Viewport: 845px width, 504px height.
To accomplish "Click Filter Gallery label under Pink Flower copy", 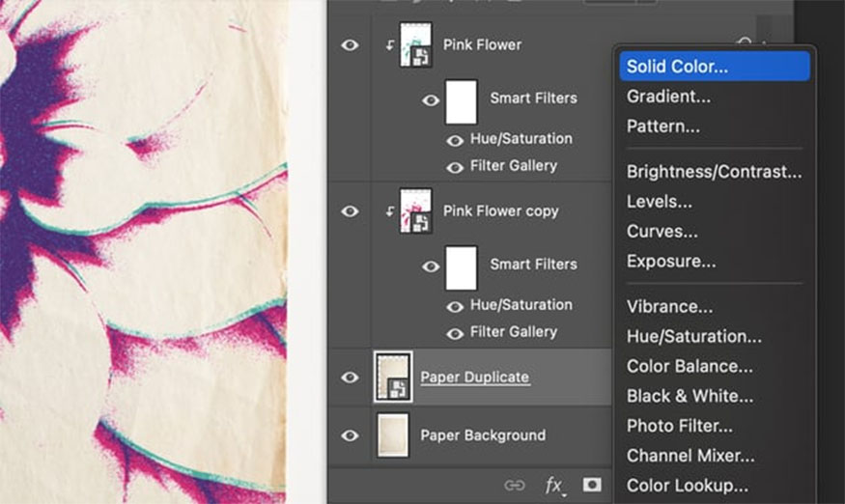I will [x=514, y=331].
